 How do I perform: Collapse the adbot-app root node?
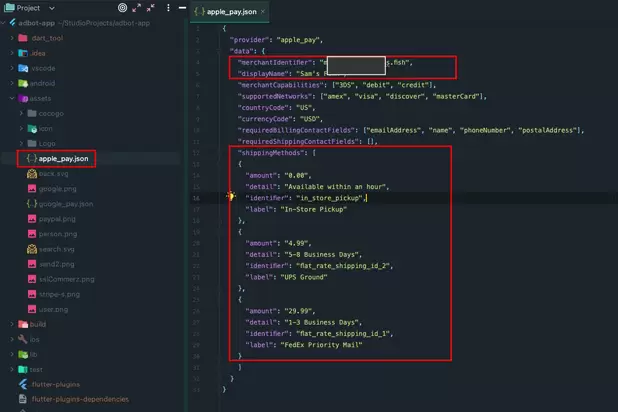pyautogui.click(x=4, y=23)
